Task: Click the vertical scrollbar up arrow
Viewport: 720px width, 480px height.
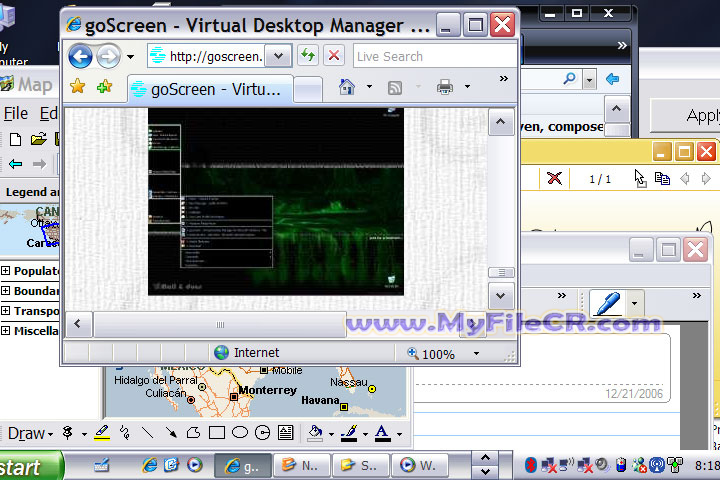Action: pos(501,122)
